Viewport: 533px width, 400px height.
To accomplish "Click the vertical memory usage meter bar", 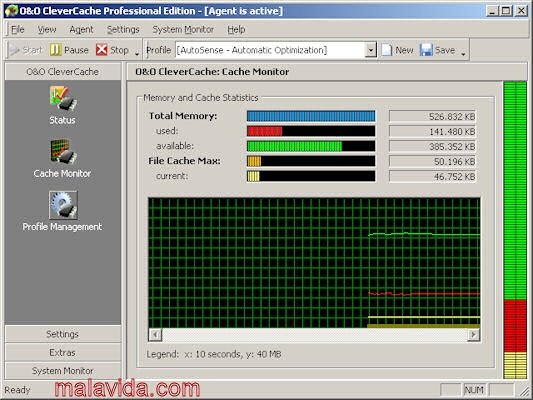I will click(515, 230).
